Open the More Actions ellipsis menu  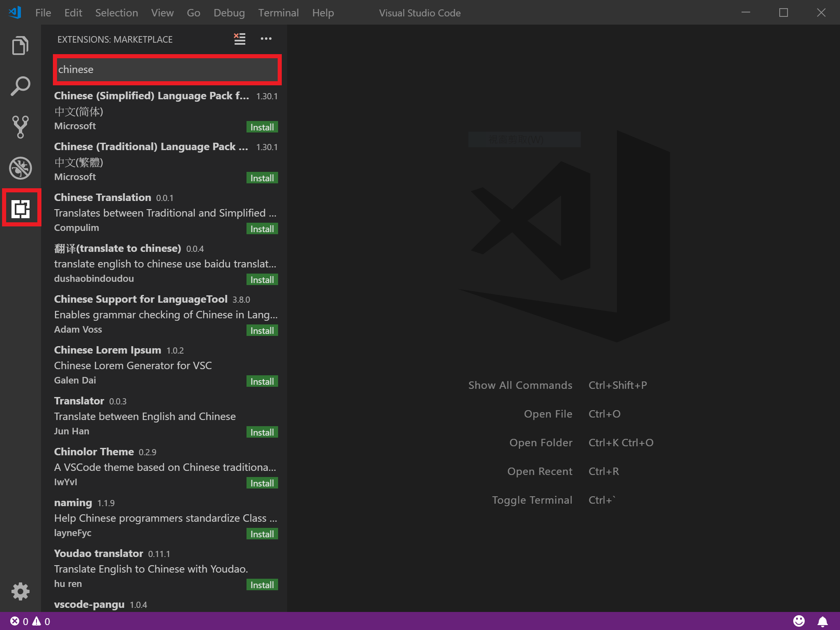point(266,39)
